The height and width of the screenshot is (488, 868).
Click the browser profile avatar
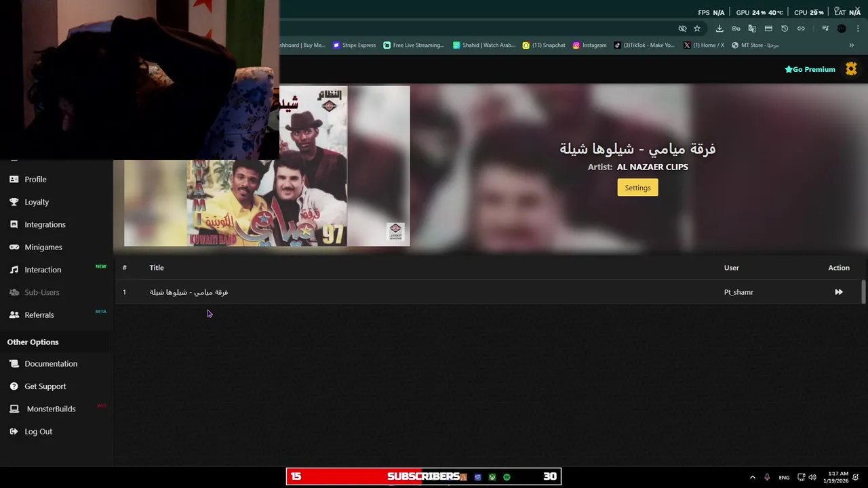coord(842,28)
